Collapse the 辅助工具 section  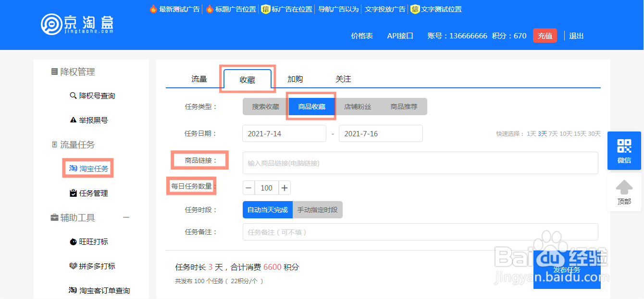[126, 217]
